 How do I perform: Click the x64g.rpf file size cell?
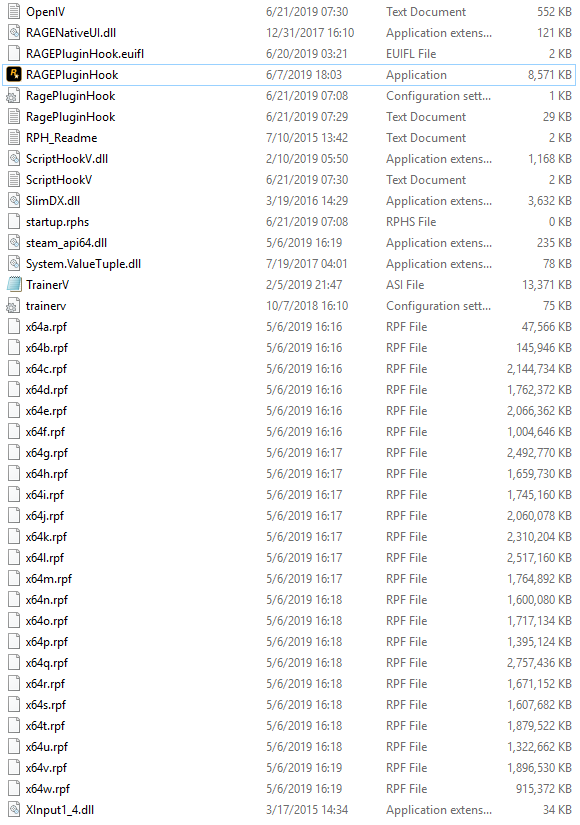[x=539, y=453]
